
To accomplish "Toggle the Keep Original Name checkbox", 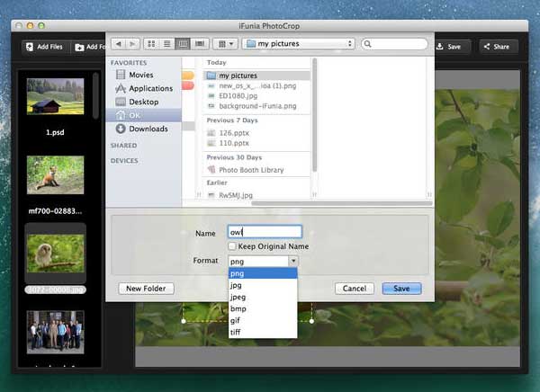I will [x=232, y=246].
